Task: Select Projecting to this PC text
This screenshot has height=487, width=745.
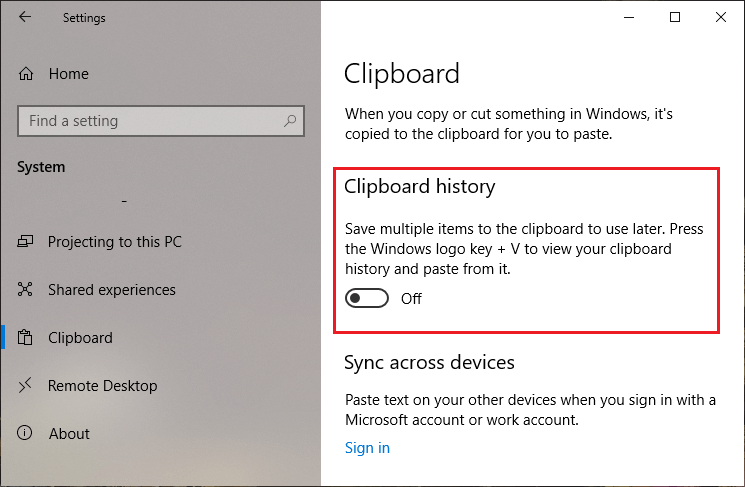Action: tap(114, 242)
